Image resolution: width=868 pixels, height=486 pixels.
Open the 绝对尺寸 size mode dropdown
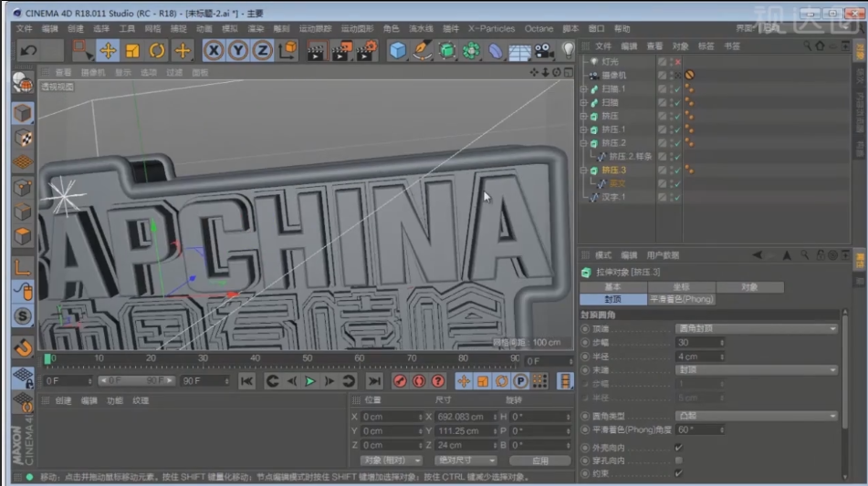pos(465,460)
